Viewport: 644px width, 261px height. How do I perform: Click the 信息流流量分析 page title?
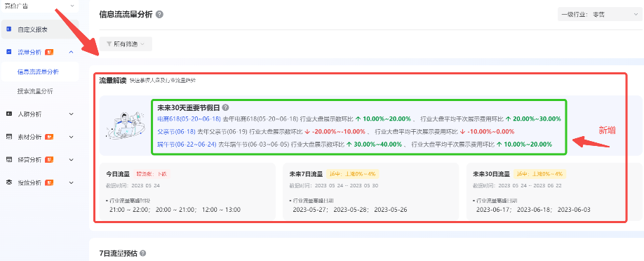(126, 15)
